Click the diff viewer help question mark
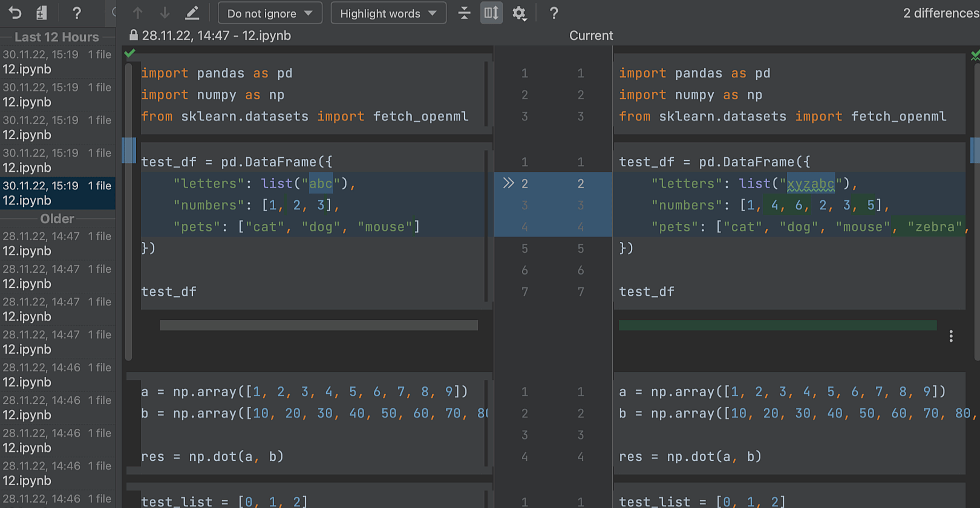This screenshot has width=980, height=508. pos(554,13)
